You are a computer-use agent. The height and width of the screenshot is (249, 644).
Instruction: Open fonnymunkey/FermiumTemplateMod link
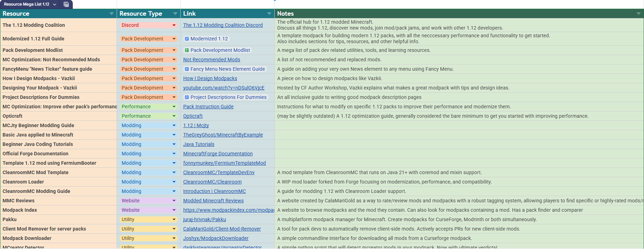click(x=225, y=163)
